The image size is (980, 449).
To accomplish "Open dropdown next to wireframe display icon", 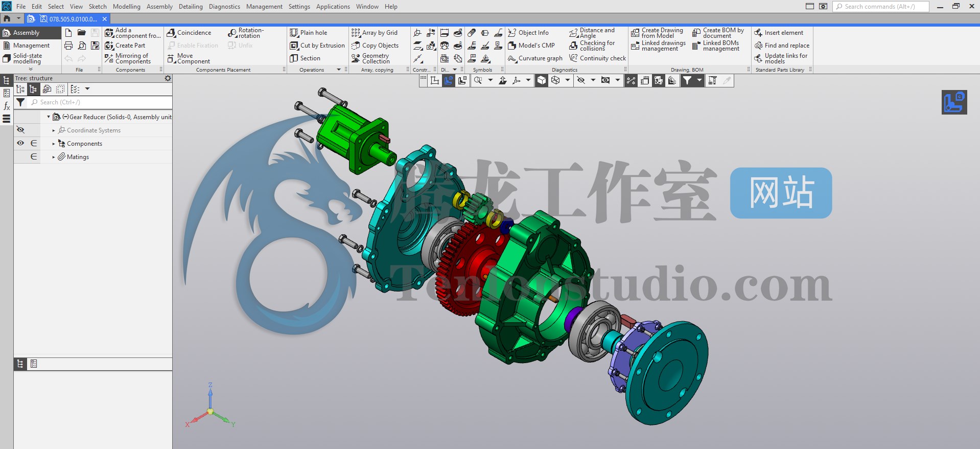I will pyautogui.click(x=568, y=80).
